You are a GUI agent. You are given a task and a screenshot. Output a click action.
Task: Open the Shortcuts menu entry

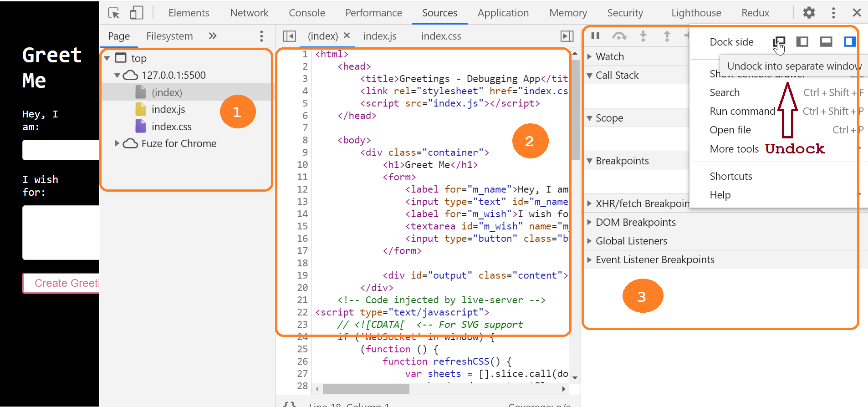tap(731, 176)
